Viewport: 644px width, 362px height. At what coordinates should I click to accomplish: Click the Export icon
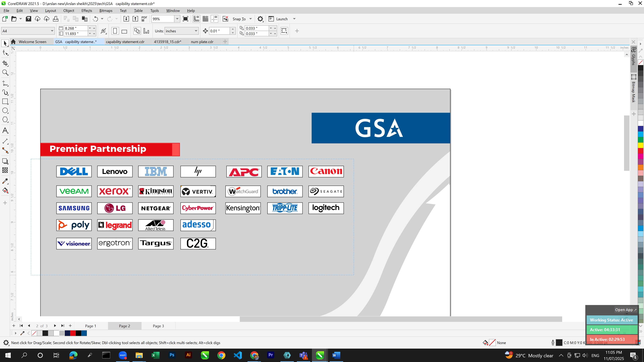135,19
